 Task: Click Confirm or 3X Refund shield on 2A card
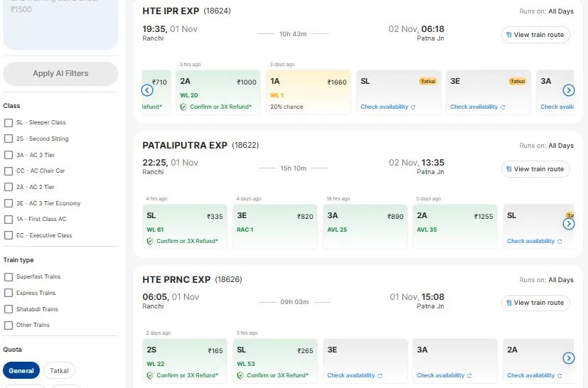183,107
